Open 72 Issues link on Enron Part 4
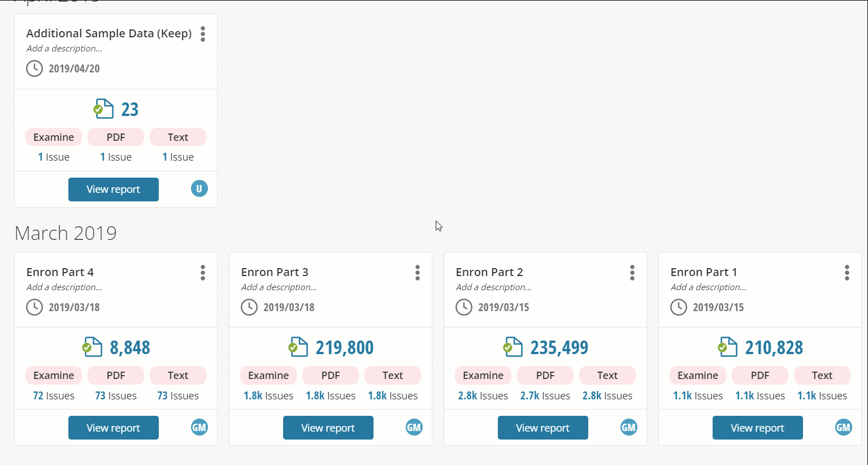 (54, 396)
